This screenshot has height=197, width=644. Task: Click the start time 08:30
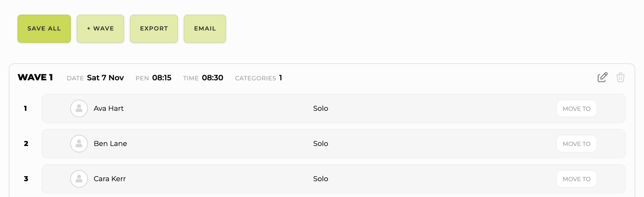213,78
